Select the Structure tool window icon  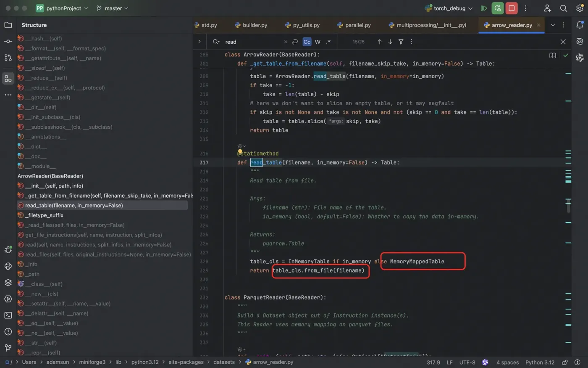(x=8, y=79)
